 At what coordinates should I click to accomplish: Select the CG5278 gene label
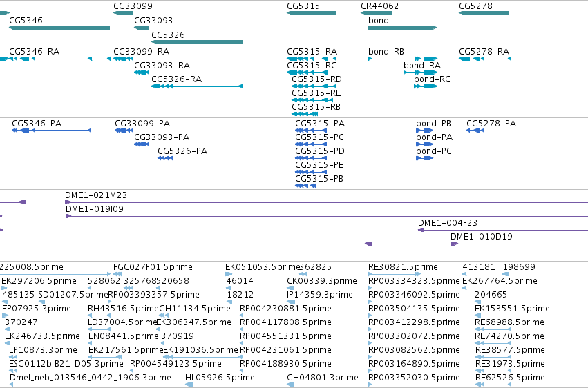coord(475,6)
